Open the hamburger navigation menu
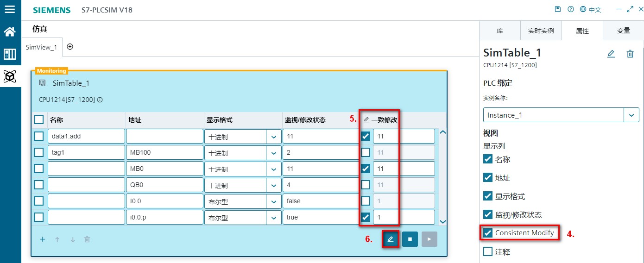644x263 pixels. (x=10, y=9)
